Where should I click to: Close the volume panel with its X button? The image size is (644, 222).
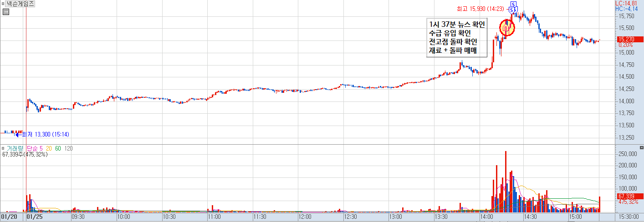coord(641,148)
